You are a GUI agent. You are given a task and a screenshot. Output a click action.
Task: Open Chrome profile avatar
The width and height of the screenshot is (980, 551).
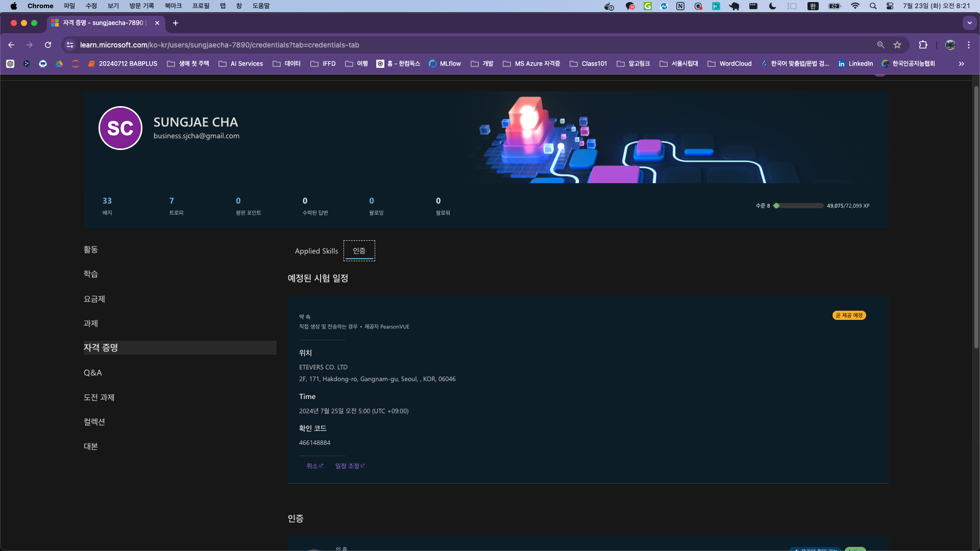(x=950, y=45)
